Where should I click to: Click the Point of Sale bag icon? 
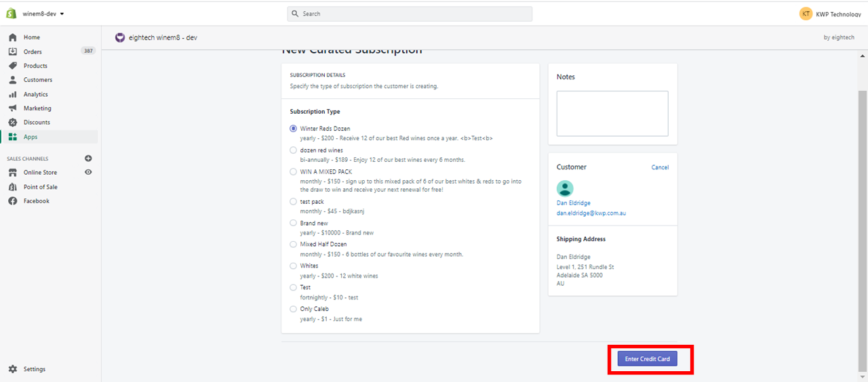(12, 187)
